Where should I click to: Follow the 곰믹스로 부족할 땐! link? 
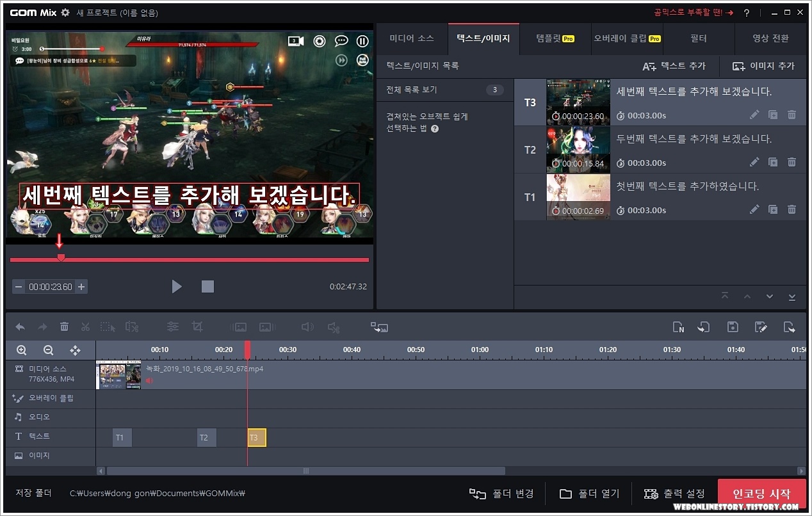pyautogui.click(x=694, y=13)
